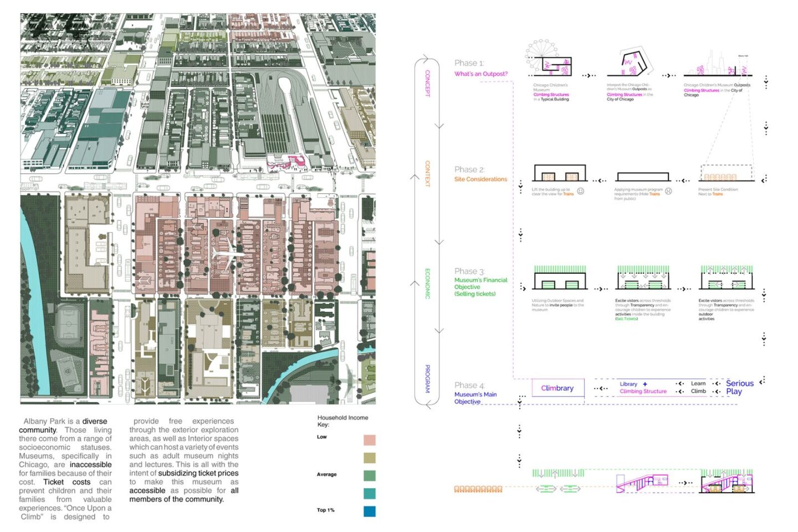Click the Household Income Key heading
Image resolution: width=798 pixels, height=532 pixels.
(x=343, y=421)
